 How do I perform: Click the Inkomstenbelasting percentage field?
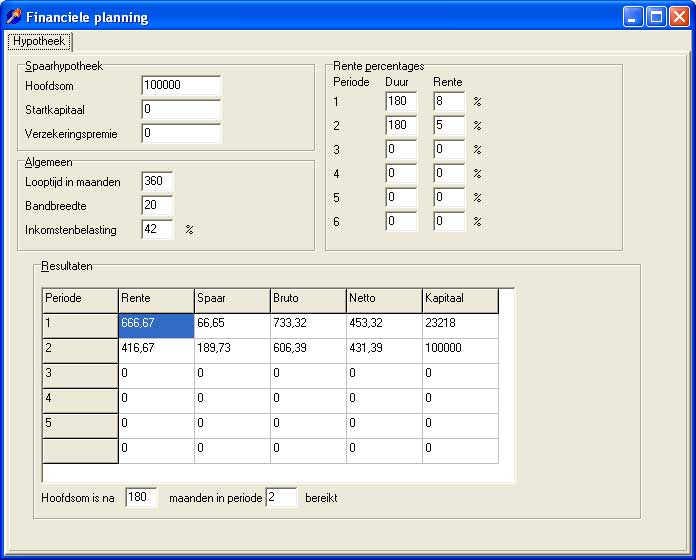pyautogui.click(x=157, y=229)
